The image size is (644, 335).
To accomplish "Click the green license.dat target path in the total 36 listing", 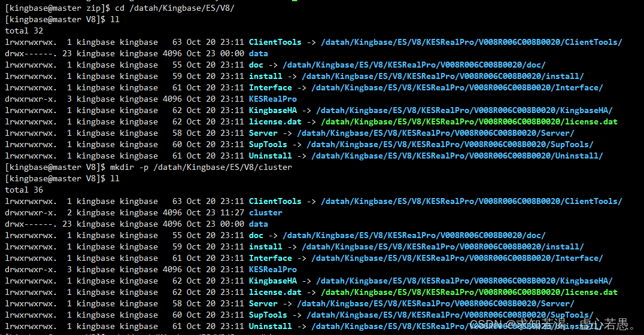I will (469, 293).
